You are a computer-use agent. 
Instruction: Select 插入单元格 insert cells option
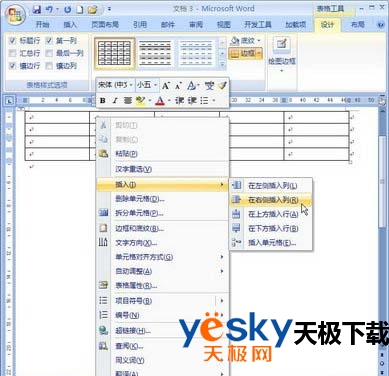(x=272, y=243)
